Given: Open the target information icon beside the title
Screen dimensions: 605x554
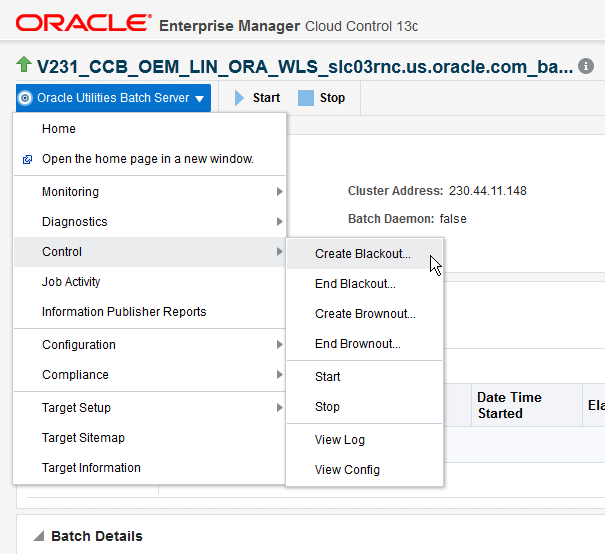Looking at the screenshot, I should (x=586, y=66).
